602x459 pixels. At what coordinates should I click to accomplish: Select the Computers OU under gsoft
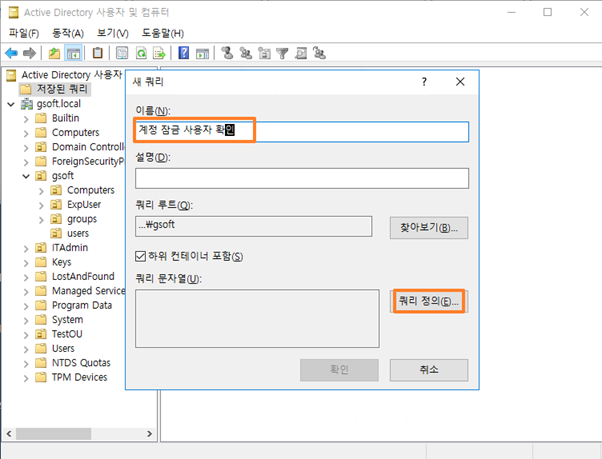(83, 190)
